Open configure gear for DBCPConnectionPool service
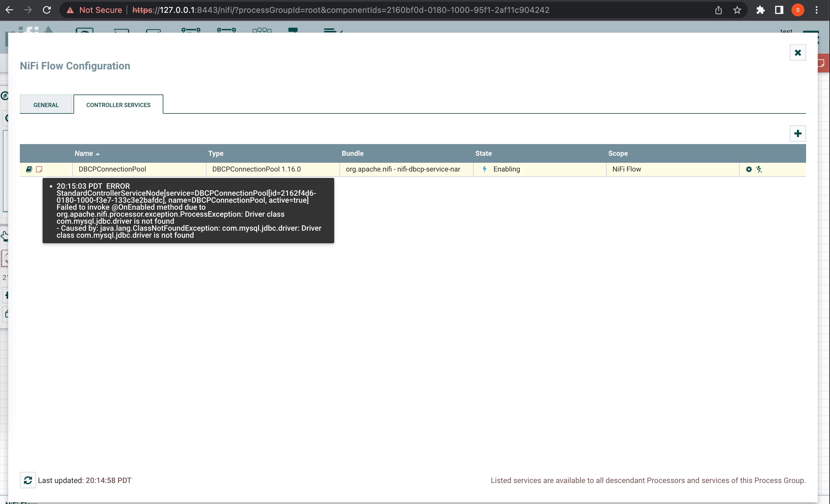This screenshot has width=830, height=504. pos(748,169)
